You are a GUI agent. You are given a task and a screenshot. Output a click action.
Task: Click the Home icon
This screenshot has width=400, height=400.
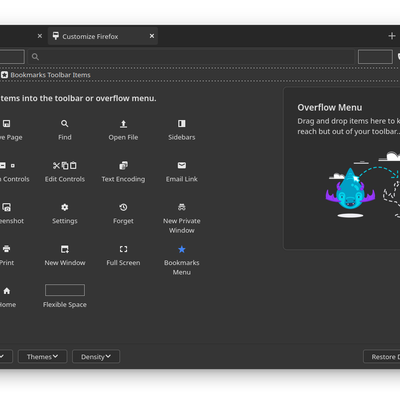(7, 291)
